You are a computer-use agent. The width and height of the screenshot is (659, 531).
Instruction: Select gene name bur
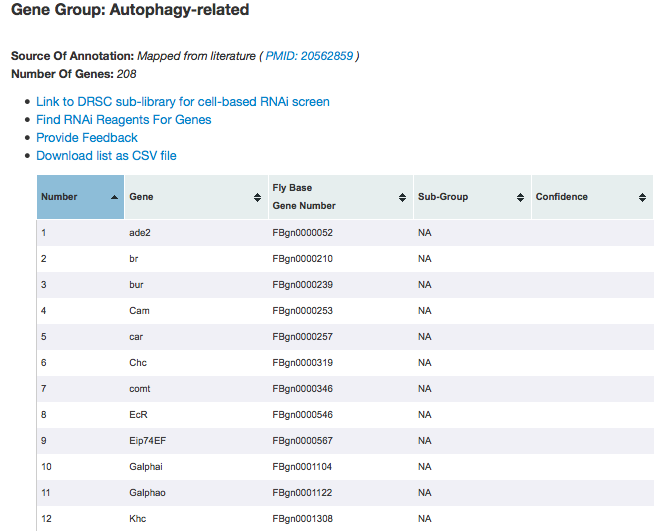(136, 285)
